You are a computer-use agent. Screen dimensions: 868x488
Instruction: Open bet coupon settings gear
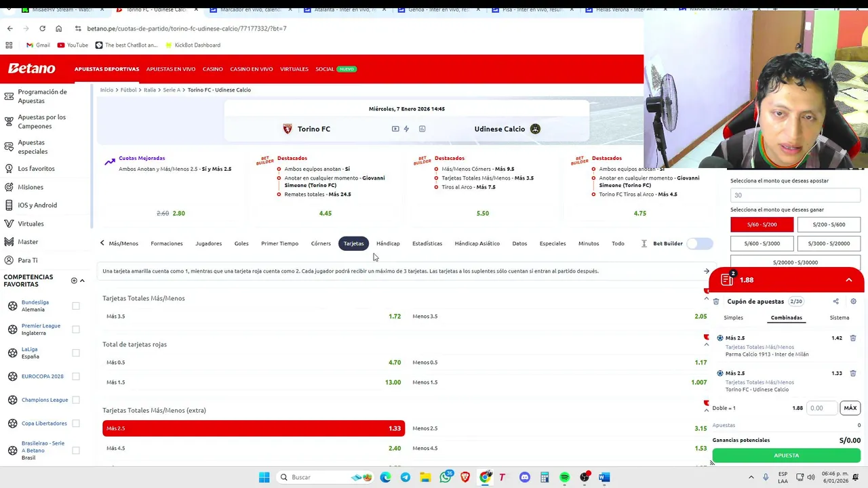click(x=853, y=302)
